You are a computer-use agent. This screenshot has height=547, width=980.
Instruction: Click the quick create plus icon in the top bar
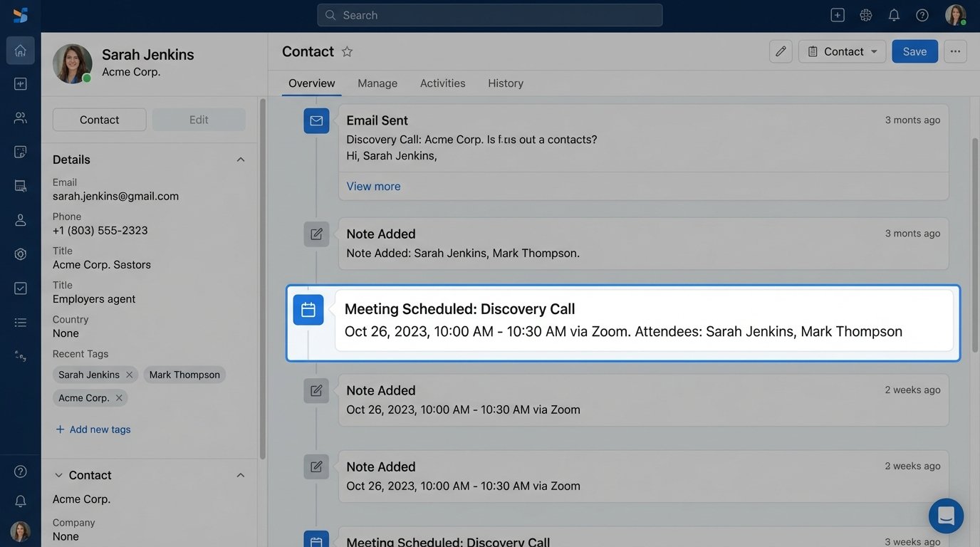pos(837,14)
